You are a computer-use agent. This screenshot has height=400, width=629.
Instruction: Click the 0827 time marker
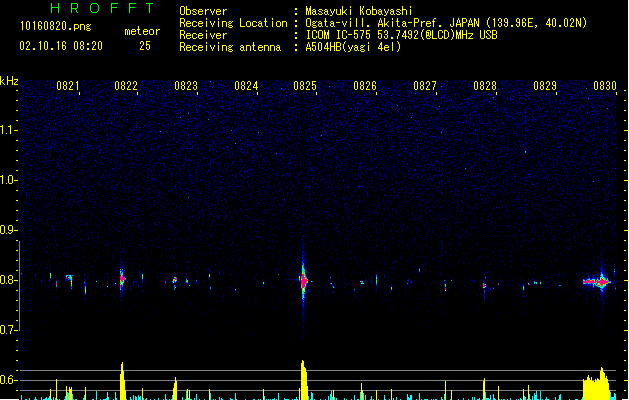[425, 86]
